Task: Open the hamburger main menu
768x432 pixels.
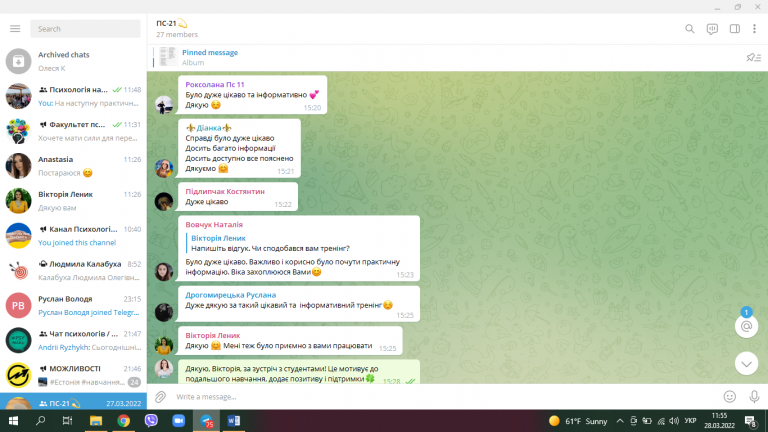Action: click(15, 29)
